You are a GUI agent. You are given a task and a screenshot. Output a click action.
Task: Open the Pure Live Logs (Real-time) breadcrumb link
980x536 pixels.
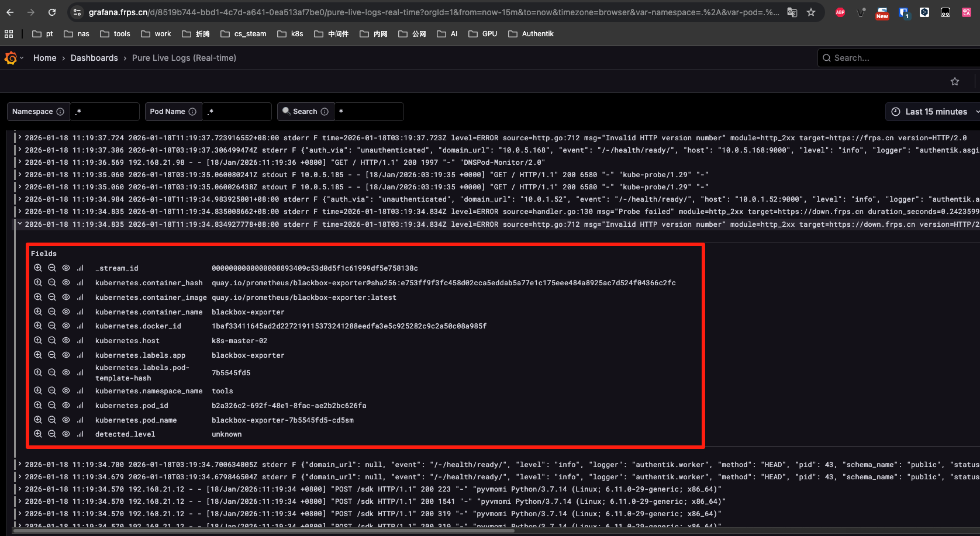(184, 58)
